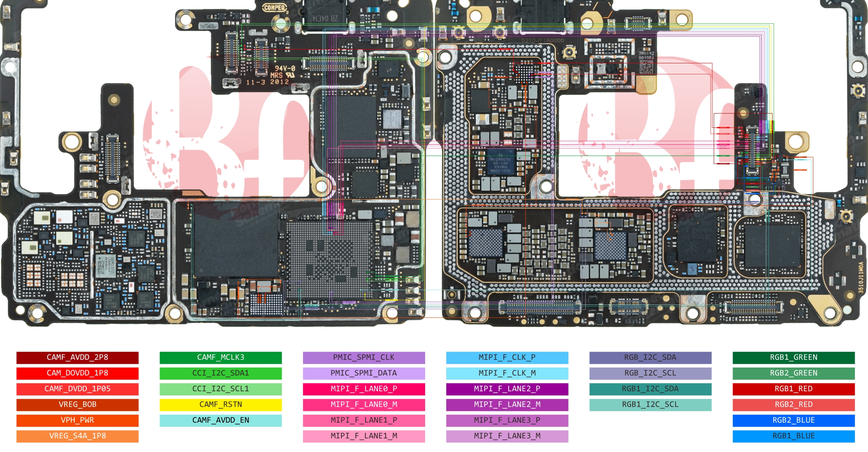Click the 3510J11M0A board code text
The width and height of the screenshot is (868, 452).
point(861,277)
